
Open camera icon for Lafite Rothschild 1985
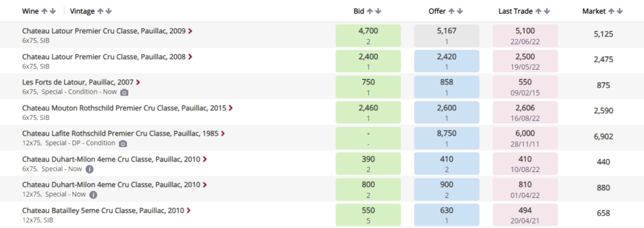[123, 144]
